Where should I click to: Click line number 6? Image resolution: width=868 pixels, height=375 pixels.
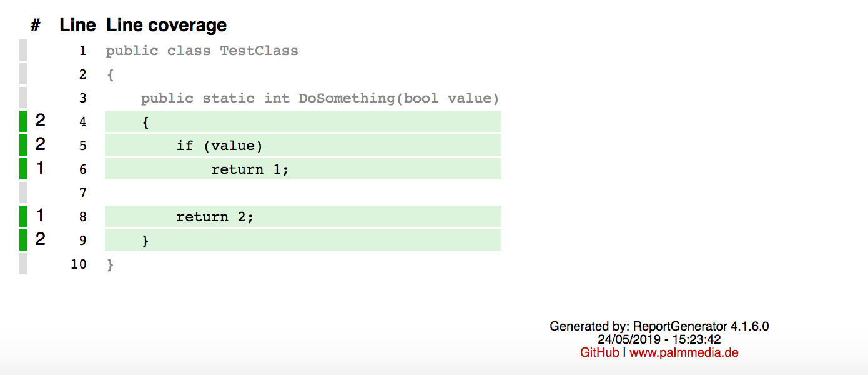point(83,169)
